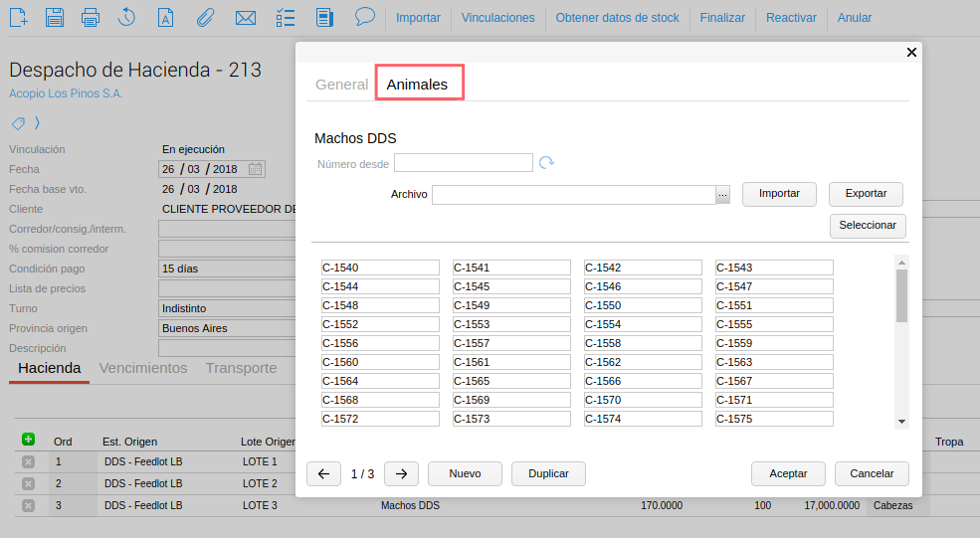Click the animal list scrollbar down arrow
Screen dimensions: 980x538
pyautogui.click(x=901, y=422)
